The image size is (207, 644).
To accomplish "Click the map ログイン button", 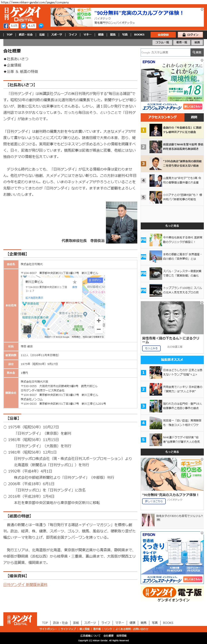I will tap(95, 280).
